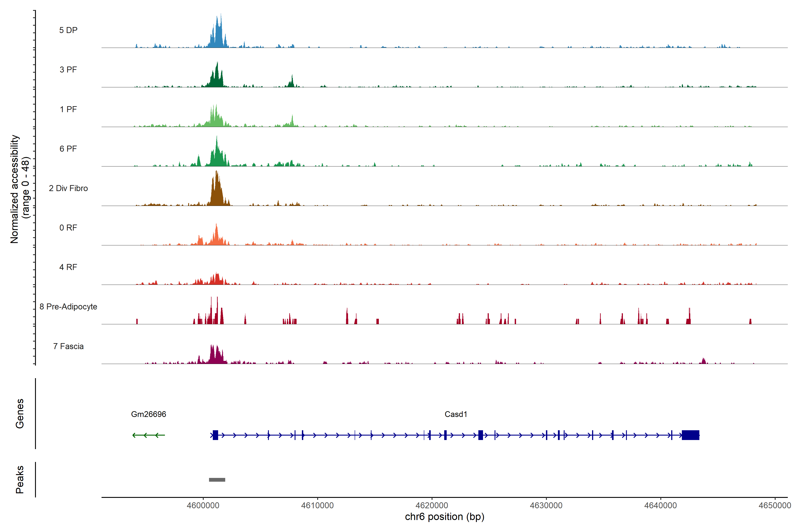Click the 4640000 x-axis tick label
This screenshot has width=798, height=532.
pos(660,505)
